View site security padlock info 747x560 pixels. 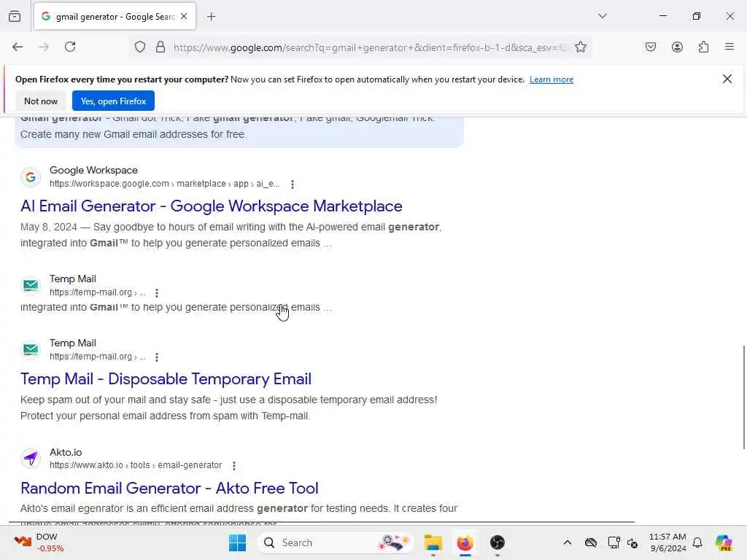[x=160, y=47]
